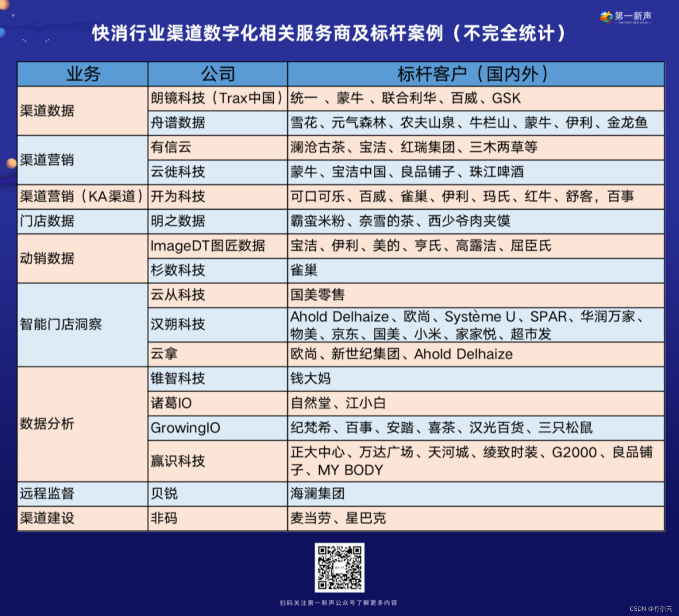The width and height of the screenshot is (679, 616).
Task: Select the customer cell listing 高露洁、屈臣氏
Action: coord(476,246)
